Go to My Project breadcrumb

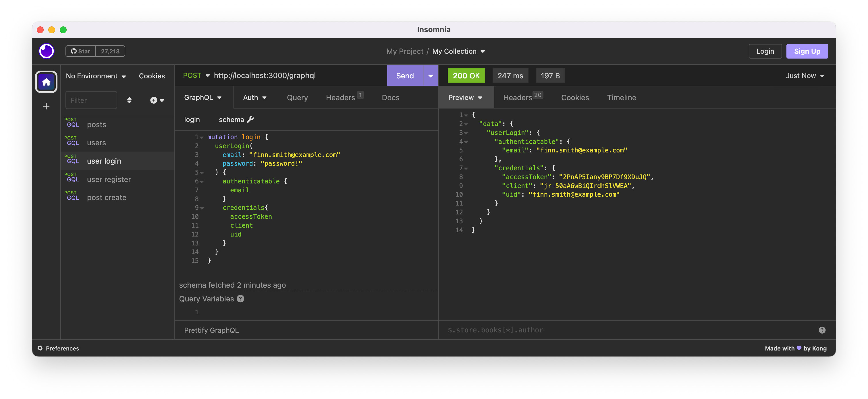click(404, 51)
